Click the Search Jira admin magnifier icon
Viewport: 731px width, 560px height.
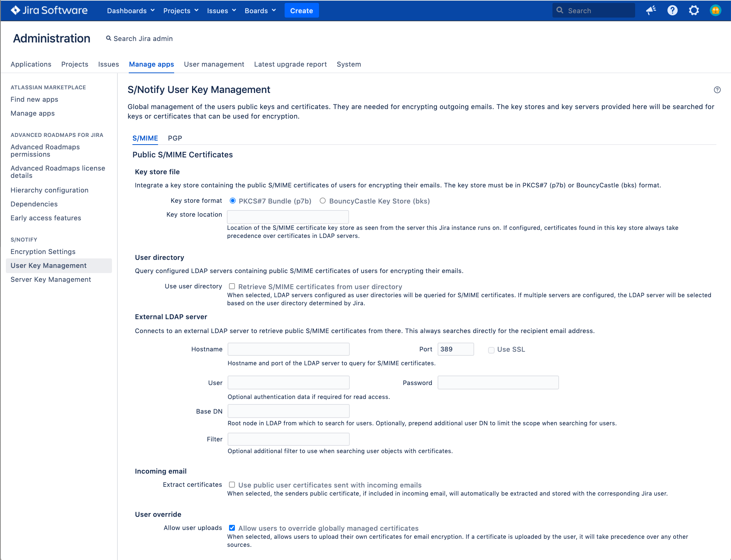click(109, 38)
